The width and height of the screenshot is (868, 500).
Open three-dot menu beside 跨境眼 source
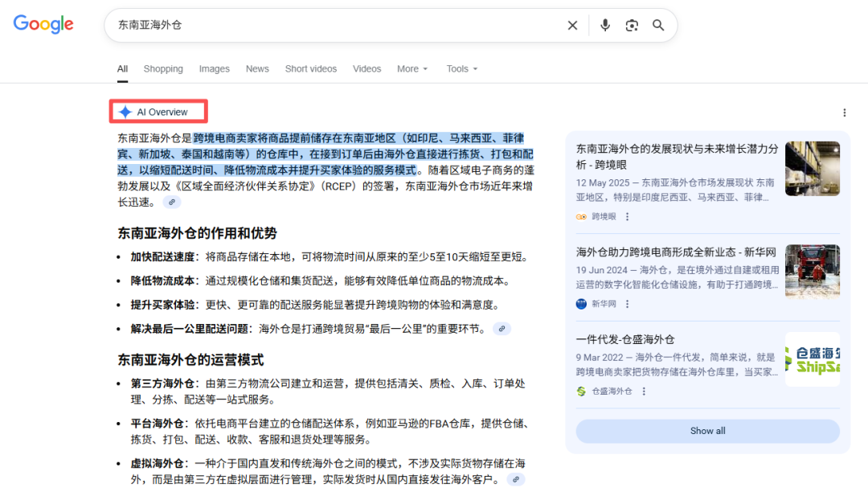point(628,217)
